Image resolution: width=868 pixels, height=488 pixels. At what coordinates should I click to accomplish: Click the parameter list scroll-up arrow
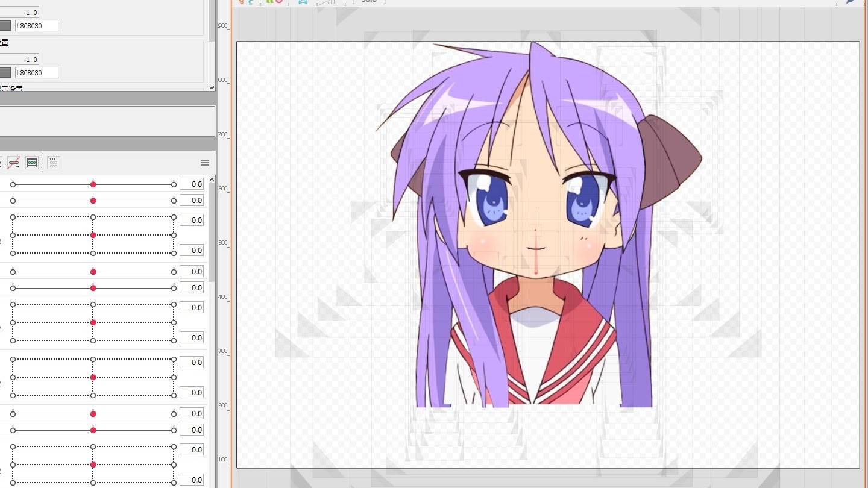click(212, 180)
